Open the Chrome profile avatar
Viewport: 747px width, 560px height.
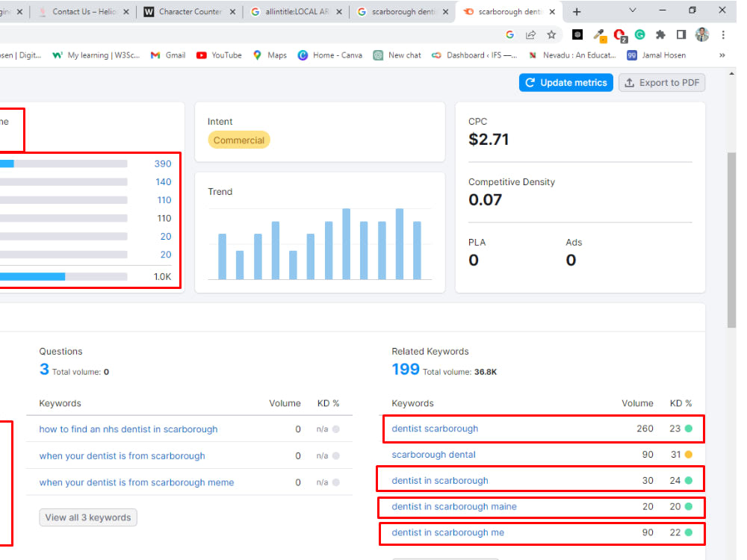tap(701, 34)
